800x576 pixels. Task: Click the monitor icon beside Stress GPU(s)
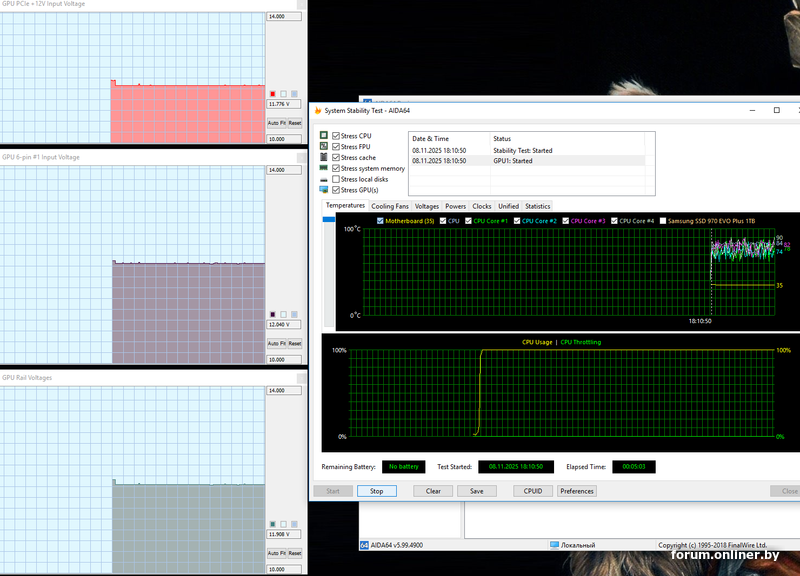pyautogui.click(x=322, y=190)
